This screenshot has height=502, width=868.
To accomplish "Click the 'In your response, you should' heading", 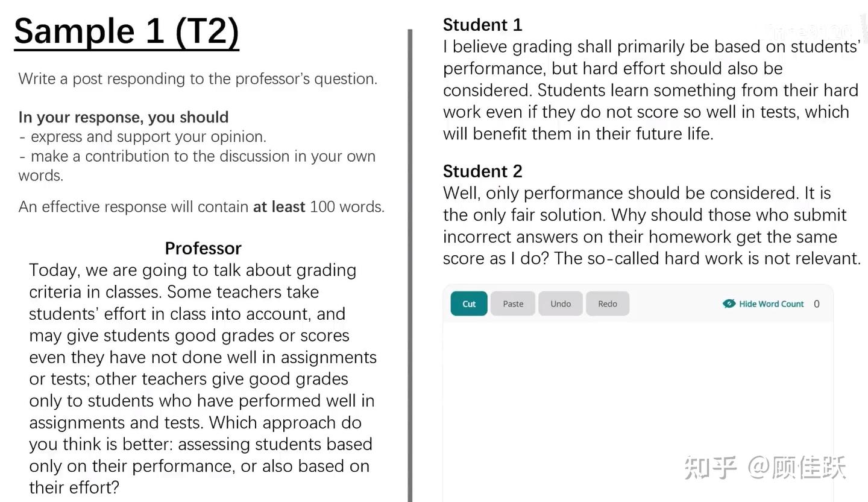I will tap(124, 117).
